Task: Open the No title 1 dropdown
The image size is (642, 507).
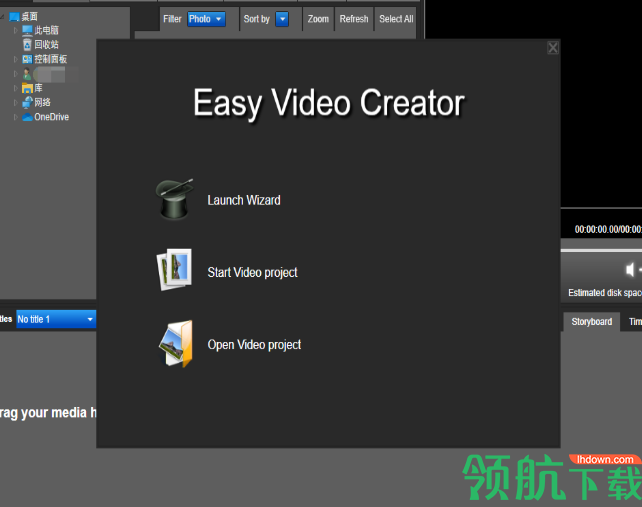Action: pyautogui.click(x=56, y=319)
